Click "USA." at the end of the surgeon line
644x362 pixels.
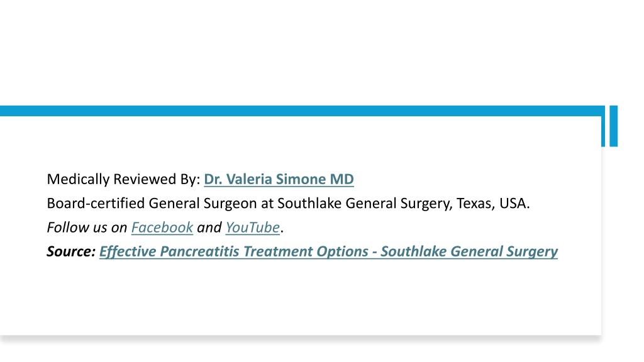pos(514,204)
